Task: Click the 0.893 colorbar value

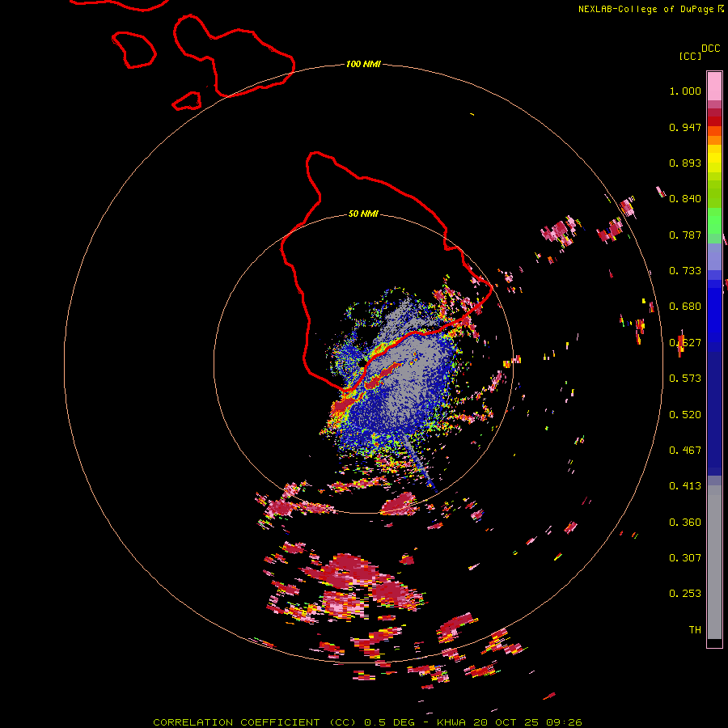Action: [685, 163]
